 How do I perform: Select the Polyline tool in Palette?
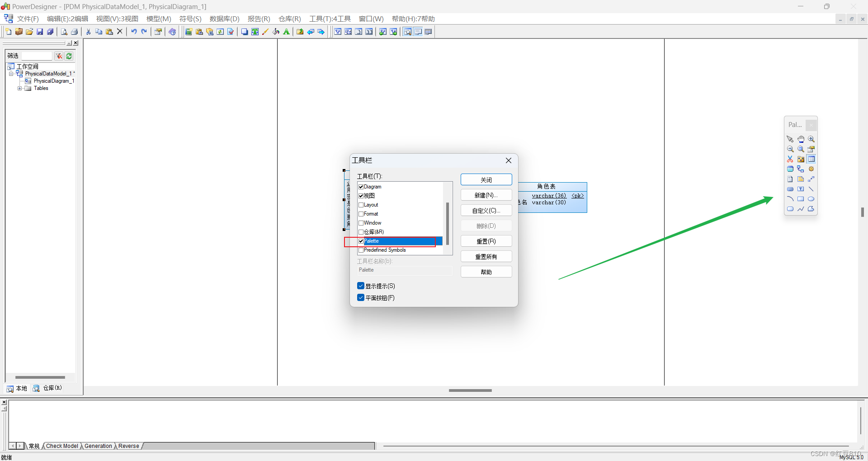coord(801,209)
